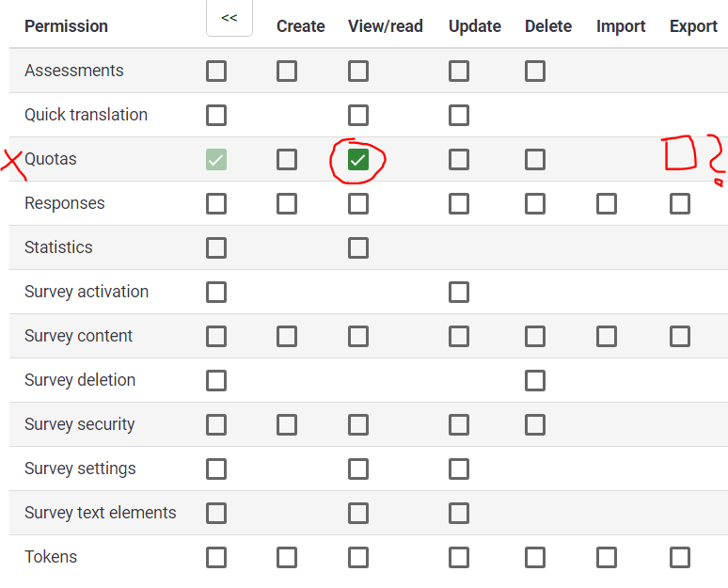728x588 pixels.
Task: Click the Survey content row label
Action: (x=78, y=336)
